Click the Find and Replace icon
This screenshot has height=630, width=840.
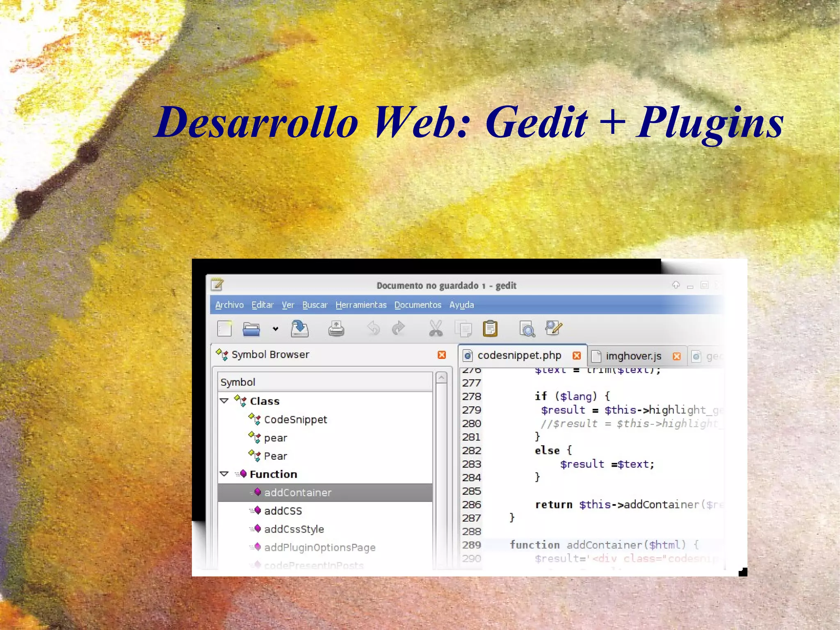point(554,328)
